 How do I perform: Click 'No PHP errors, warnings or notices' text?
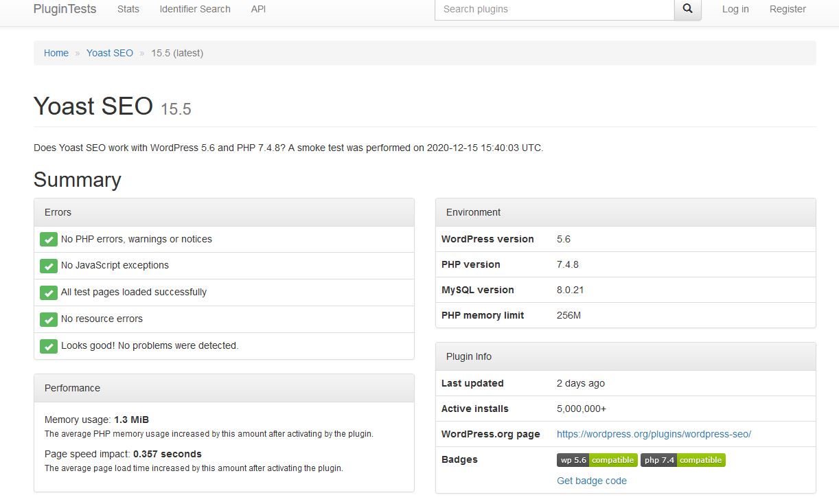click(137, 239)
